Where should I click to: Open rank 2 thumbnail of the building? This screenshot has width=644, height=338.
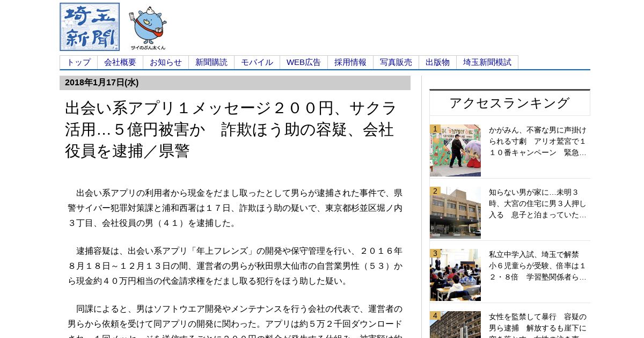(455, 212)
